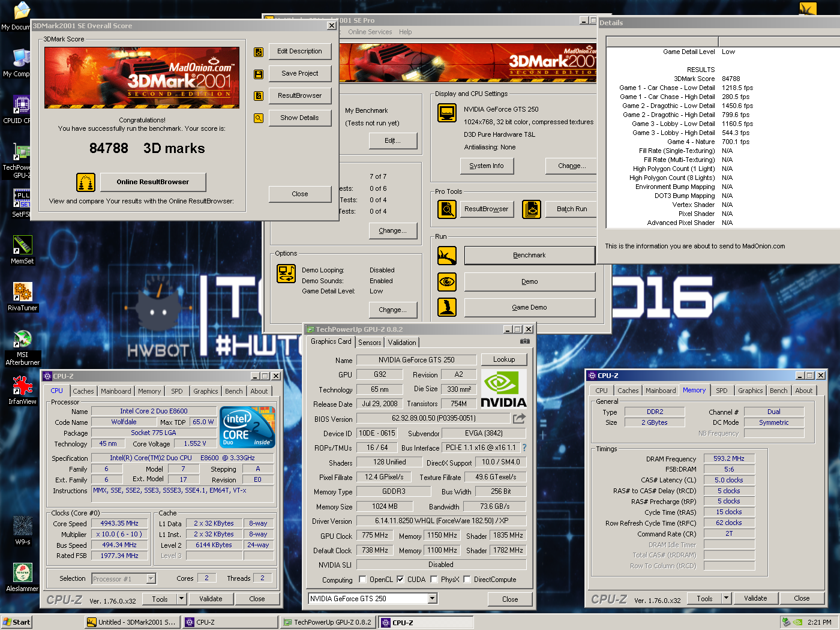The image size is (840, 630).
Task: Click the Pro Tools ResultBrowser magnifier icon
Action: point(447,209)
